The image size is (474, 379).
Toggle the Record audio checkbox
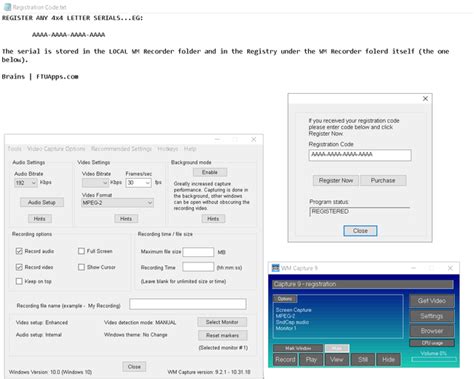pos(19,251)
